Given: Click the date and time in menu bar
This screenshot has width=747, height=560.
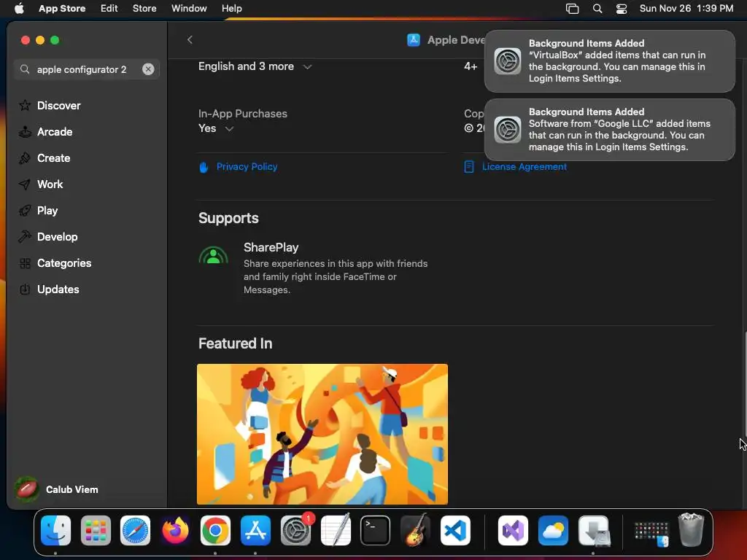Looking at the screenshot, I should tap(686, 8).
